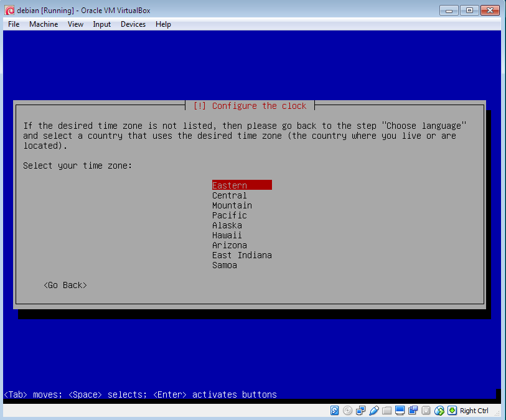Maximize the VirtualBox window
Image resolution: width=506 pixels, height=420 pixels.
[469, 11]
